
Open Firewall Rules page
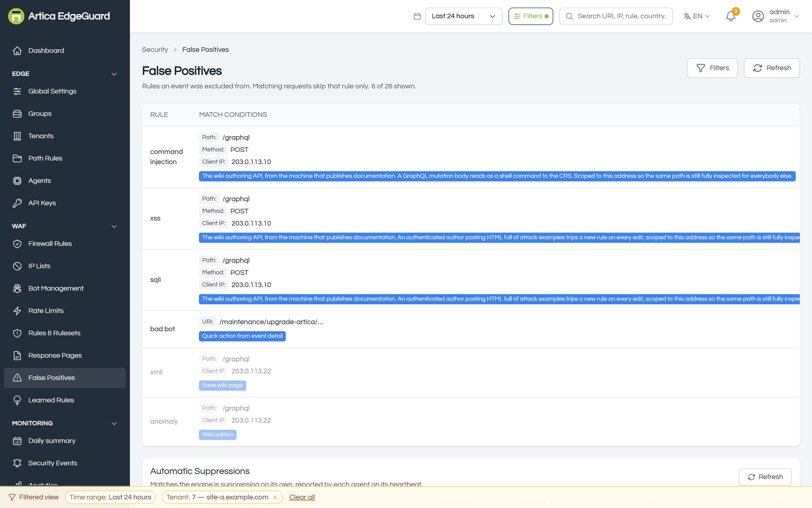(x=65, y=244)
